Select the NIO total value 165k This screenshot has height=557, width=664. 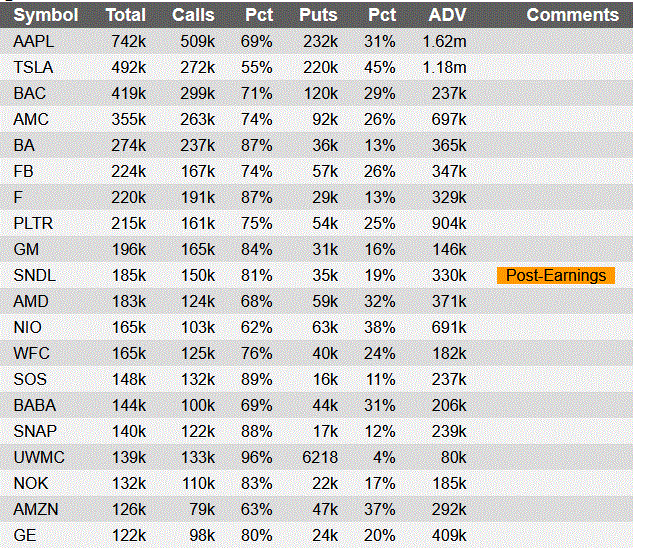[128, 328]
